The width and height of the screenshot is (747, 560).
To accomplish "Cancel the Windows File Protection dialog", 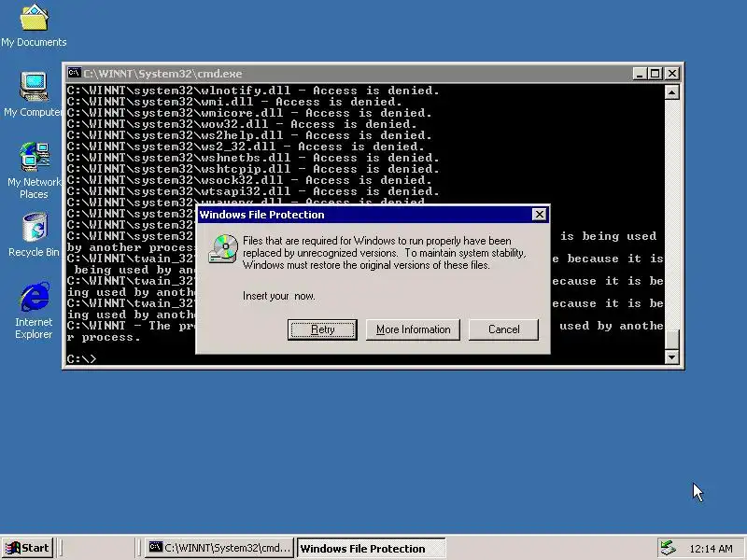I will tap(503, 329).
